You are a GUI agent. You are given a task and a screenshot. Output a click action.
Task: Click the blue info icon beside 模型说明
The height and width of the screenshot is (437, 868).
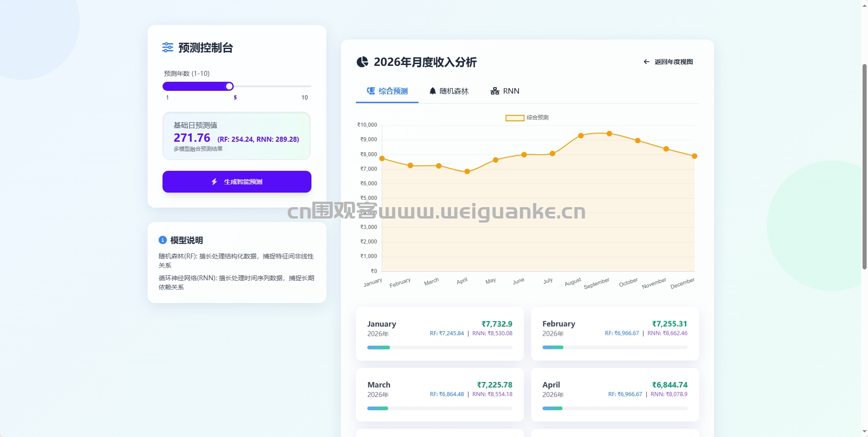[x=163, y=240]
